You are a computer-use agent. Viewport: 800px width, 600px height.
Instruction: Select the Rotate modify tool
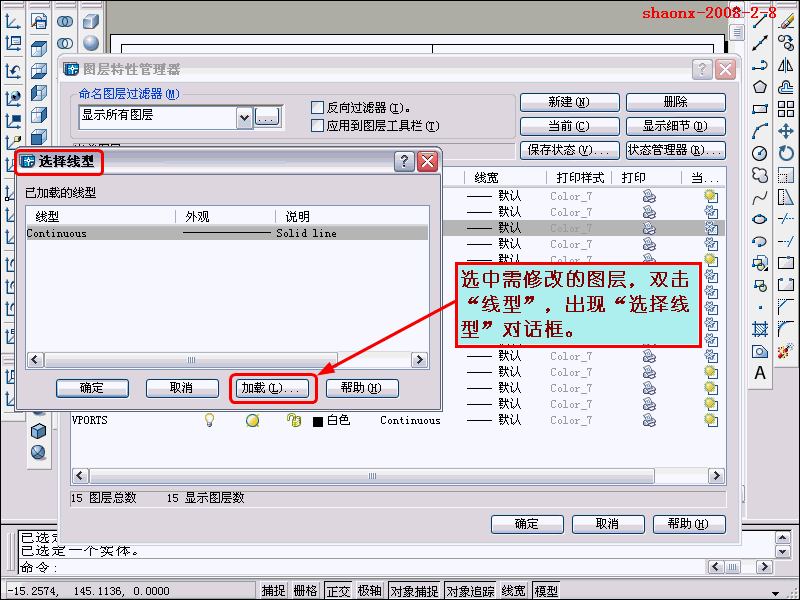tap(786, 153)
